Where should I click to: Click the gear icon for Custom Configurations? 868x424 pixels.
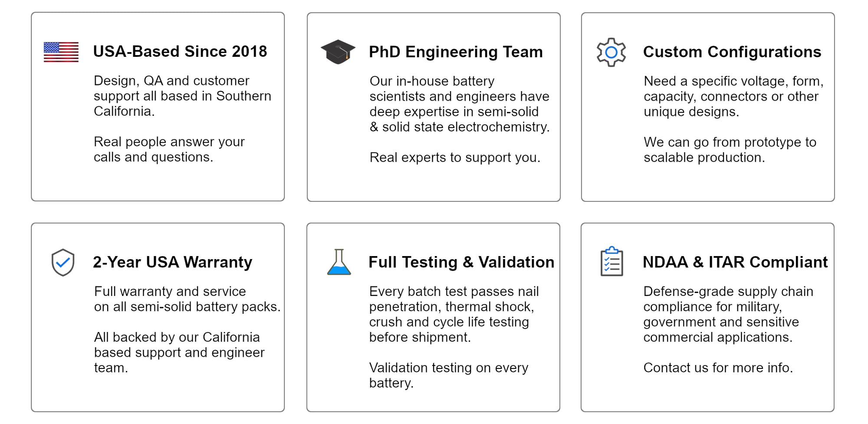click(611, 53)
